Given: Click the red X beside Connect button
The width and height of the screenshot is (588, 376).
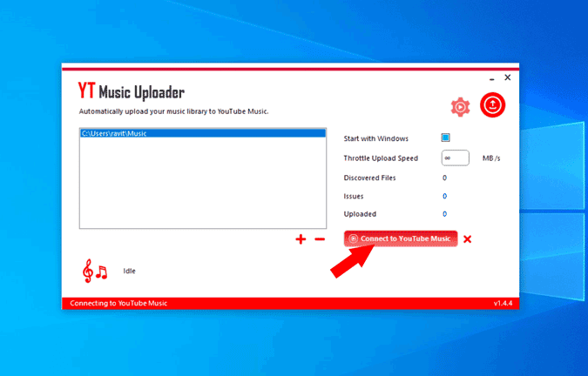Looking at the screenshot, I should coord(467,239).
